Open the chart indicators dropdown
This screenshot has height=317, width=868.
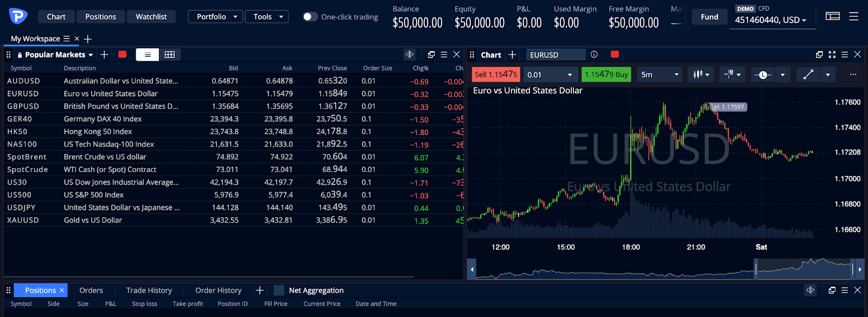732,74
